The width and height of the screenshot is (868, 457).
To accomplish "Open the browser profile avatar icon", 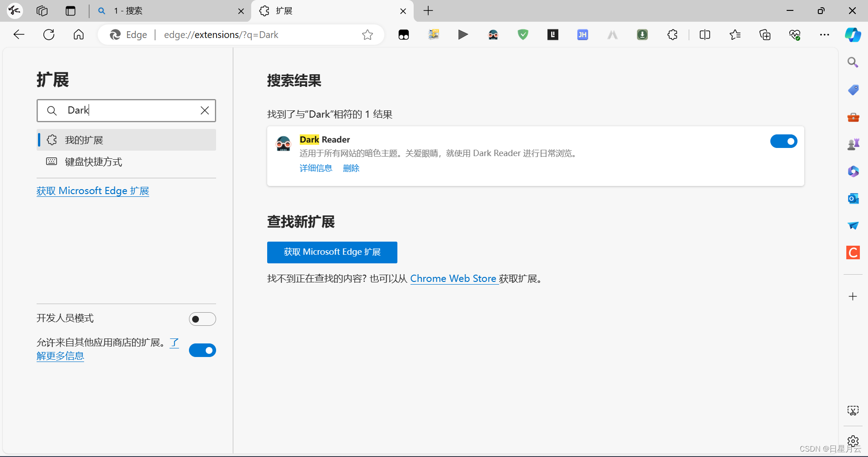I will (15, 11).
